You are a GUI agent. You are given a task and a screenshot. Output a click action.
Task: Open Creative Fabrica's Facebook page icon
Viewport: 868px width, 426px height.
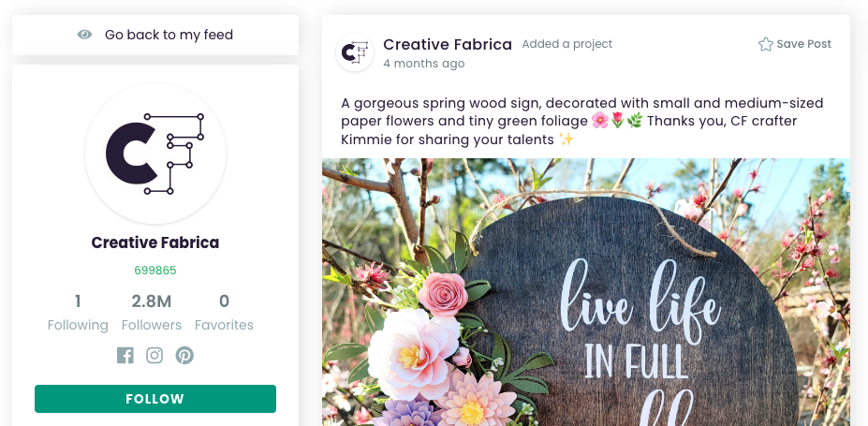[125, 355]
